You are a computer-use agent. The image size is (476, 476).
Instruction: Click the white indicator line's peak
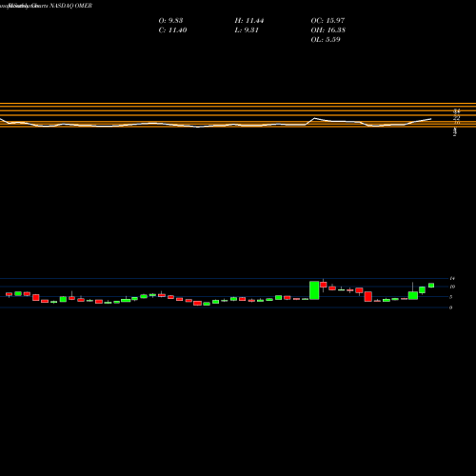[x=315, y=118]
